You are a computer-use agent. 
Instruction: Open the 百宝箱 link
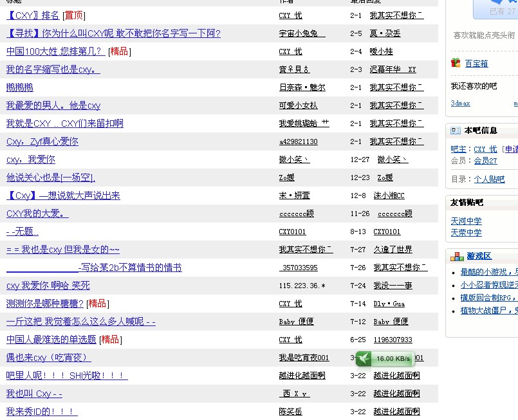click(476, 64)
